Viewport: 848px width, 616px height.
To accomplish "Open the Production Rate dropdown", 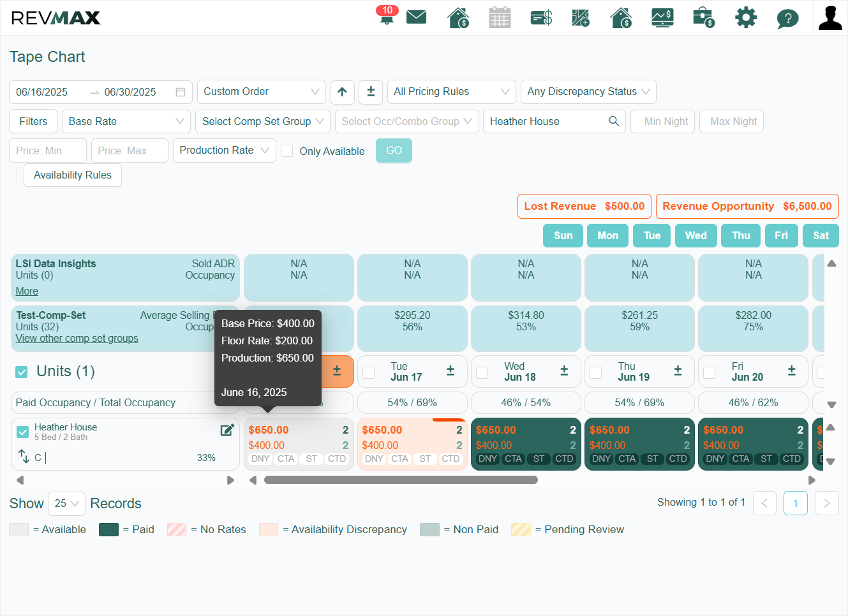I will pyautogui.click(x=224, y=150).
